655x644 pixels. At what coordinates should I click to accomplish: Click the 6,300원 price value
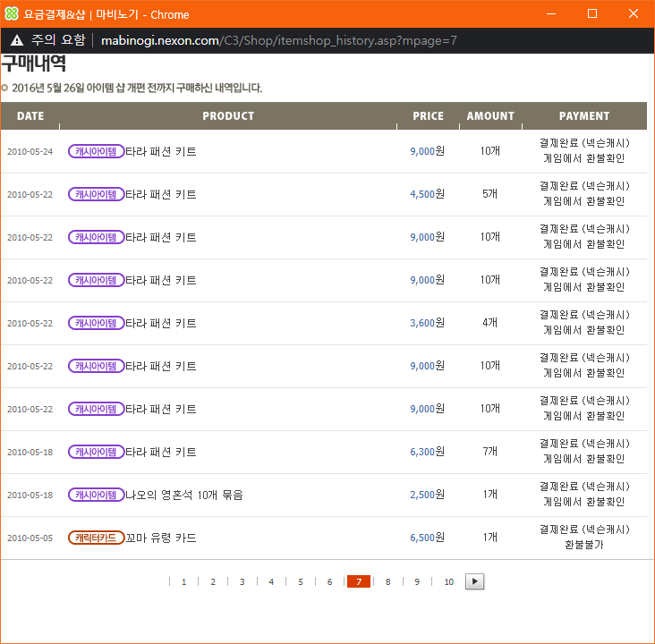coord(428,452)
